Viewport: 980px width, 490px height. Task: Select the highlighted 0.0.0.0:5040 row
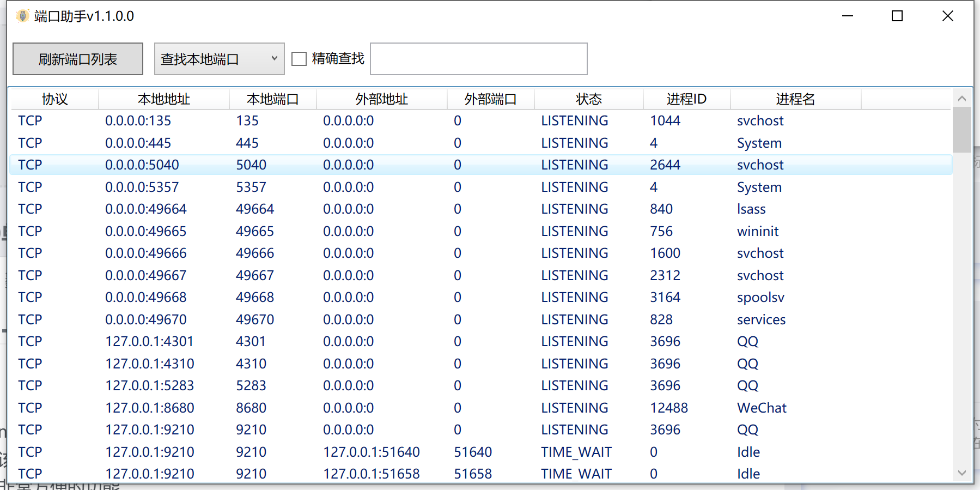tap(481, 165)
